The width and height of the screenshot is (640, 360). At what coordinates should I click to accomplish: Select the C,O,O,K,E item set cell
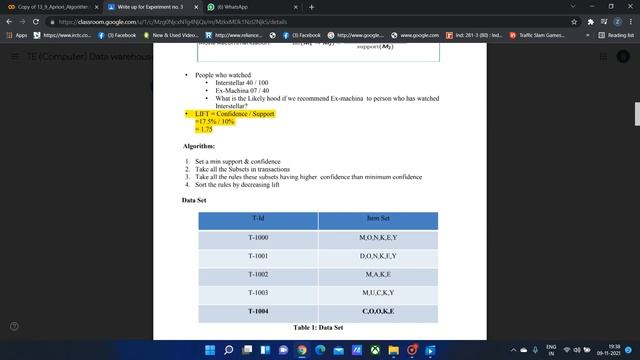point(378,313)
